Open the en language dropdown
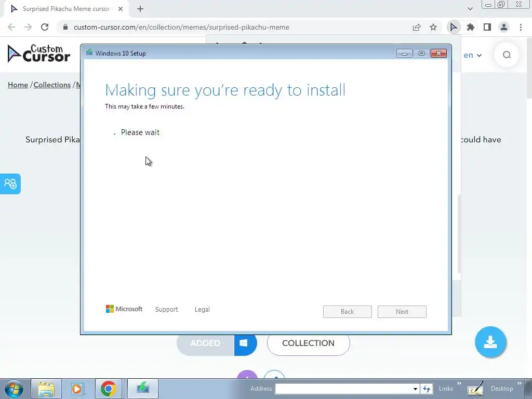532x399 pixels. [x=472, y=55]
